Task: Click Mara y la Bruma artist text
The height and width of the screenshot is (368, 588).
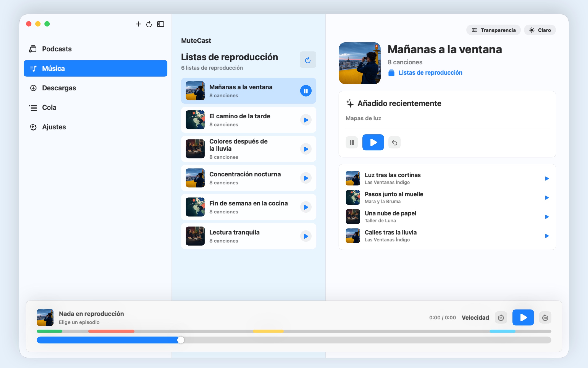Action: pos(382,202)
